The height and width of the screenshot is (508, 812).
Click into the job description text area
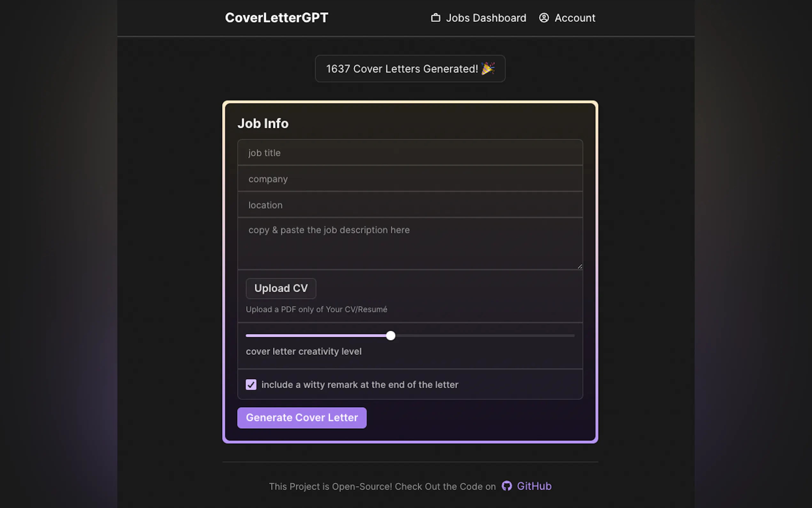click(410, 243)
